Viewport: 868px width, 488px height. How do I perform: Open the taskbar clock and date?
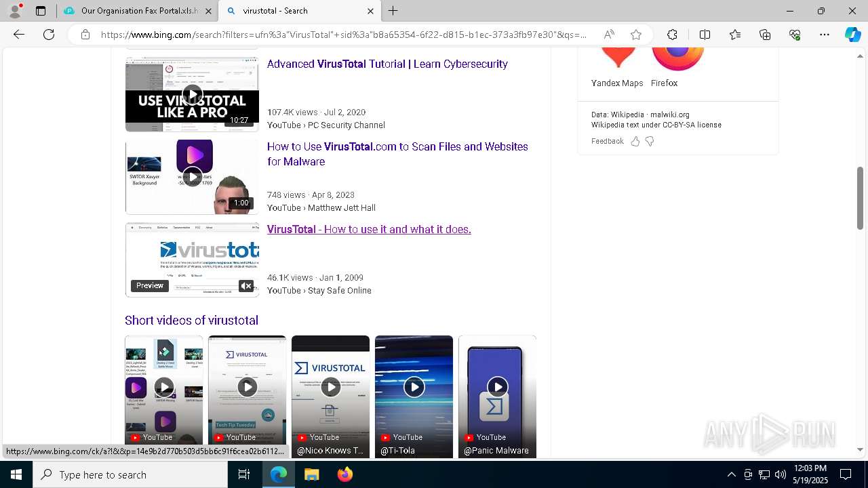pos(810,474)
